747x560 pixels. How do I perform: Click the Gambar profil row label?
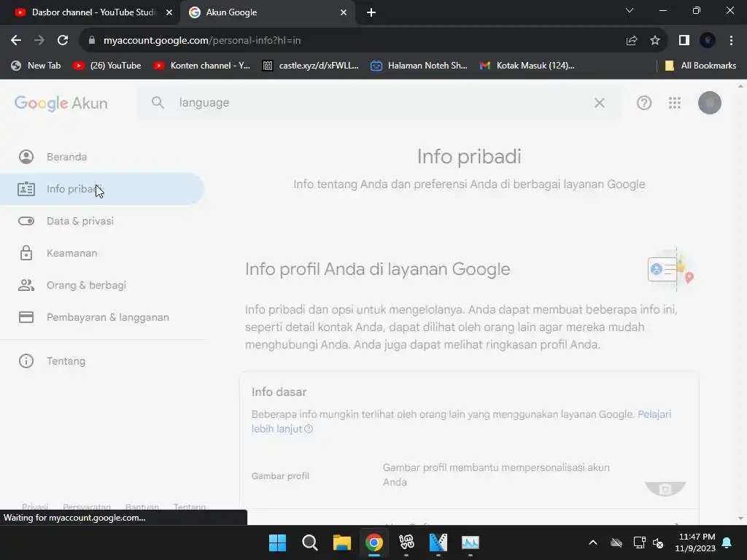coord(280,475)
